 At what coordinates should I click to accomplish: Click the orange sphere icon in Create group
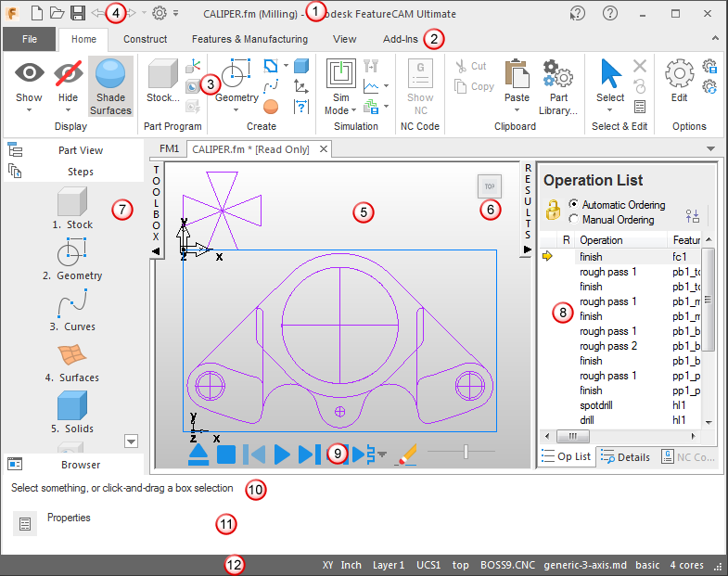pos(270,107)
